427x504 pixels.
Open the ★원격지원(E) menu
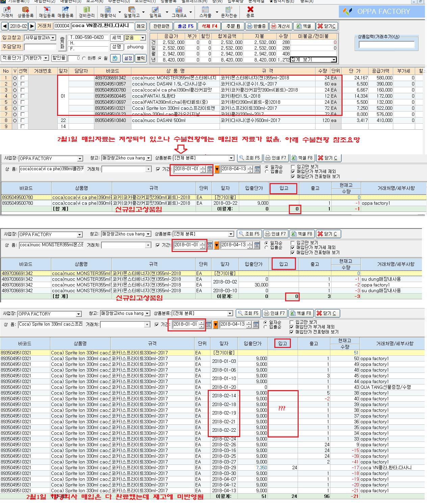tap(281, 2)
